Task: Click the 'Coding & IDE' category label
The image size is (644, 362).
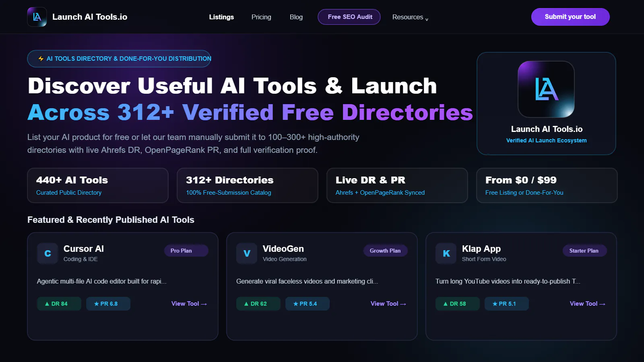Action: (80, 259)
